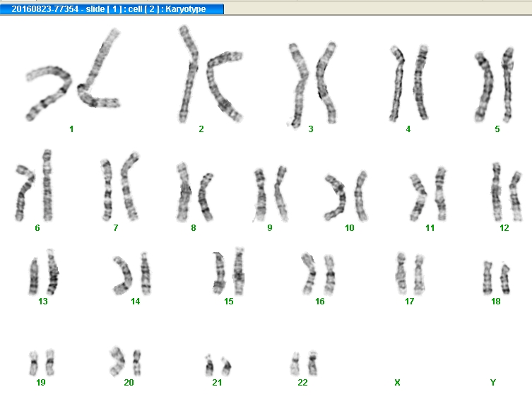Viewport: 532px width, 411px height.
Task: Click the green label '10'
Action: coord(350,228)
